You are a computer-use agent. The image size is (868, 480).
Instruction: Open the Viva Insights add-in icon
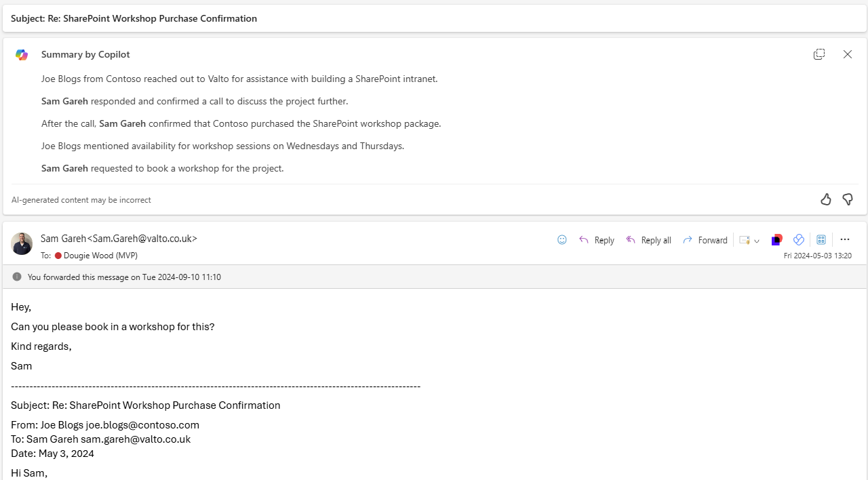point(799,239)
